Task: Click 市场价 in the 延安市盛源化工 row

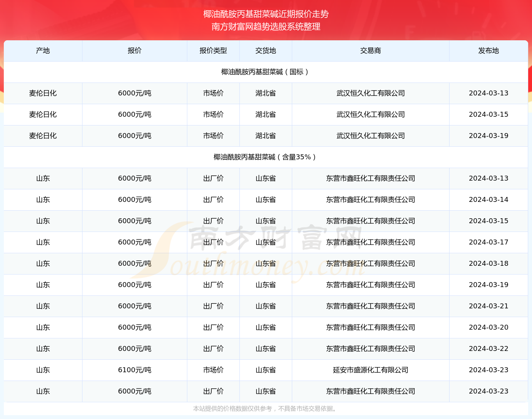Action: (x=213, y=370)
